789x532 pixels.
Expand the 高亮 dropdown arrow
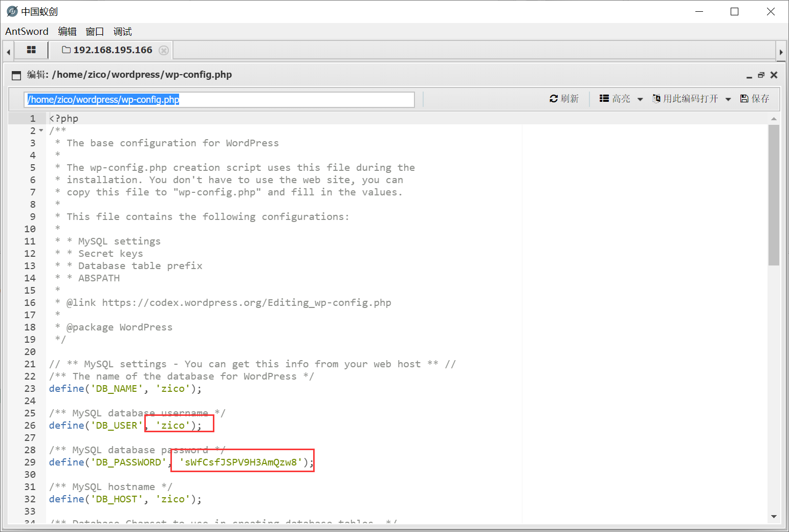(x=640, y=99)
